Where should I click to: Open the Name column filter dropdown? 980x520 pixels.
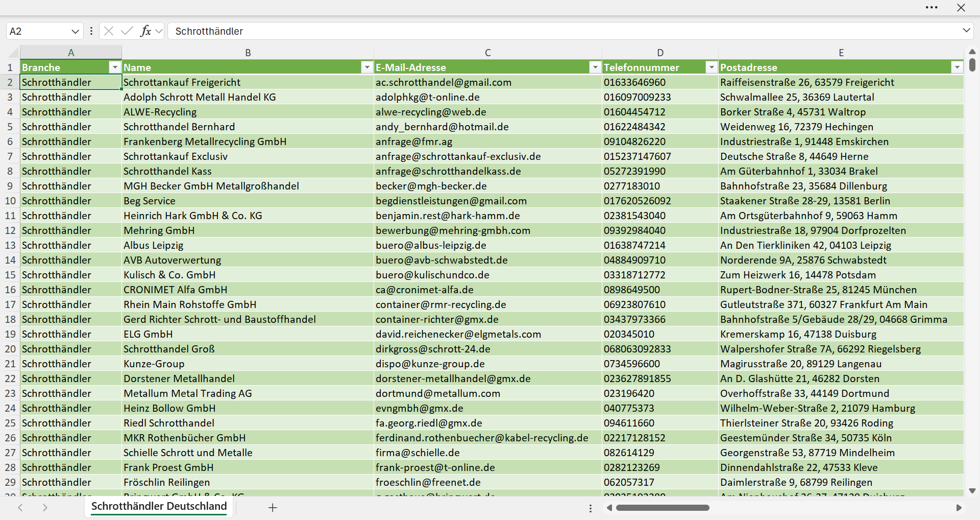pos(367,67)
